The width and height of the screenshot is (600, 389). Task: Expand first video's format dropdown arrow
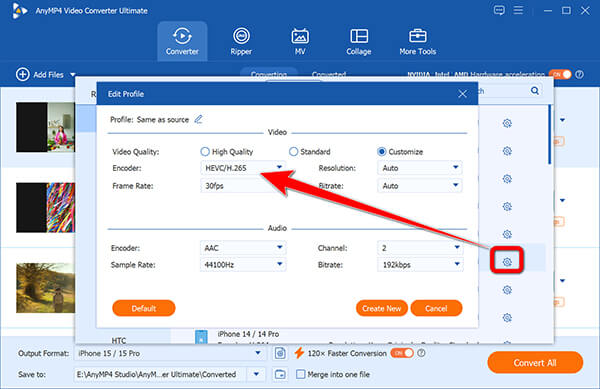click(x=562, y=120)
